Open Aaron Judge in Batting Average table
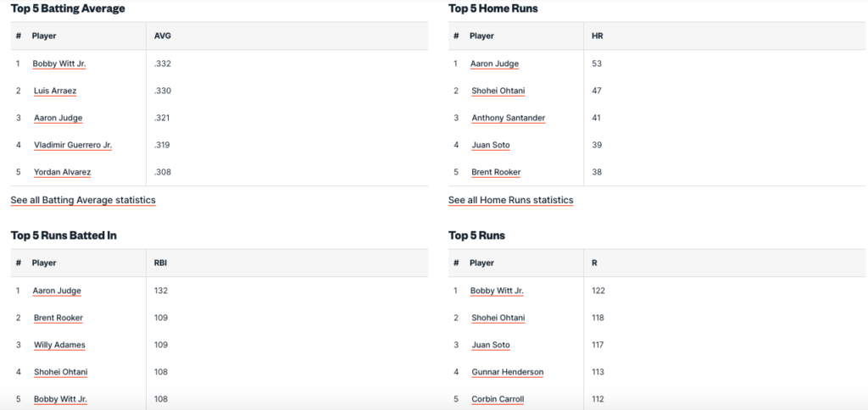Viewport: 868px width, 410px height. click(58, 118)
